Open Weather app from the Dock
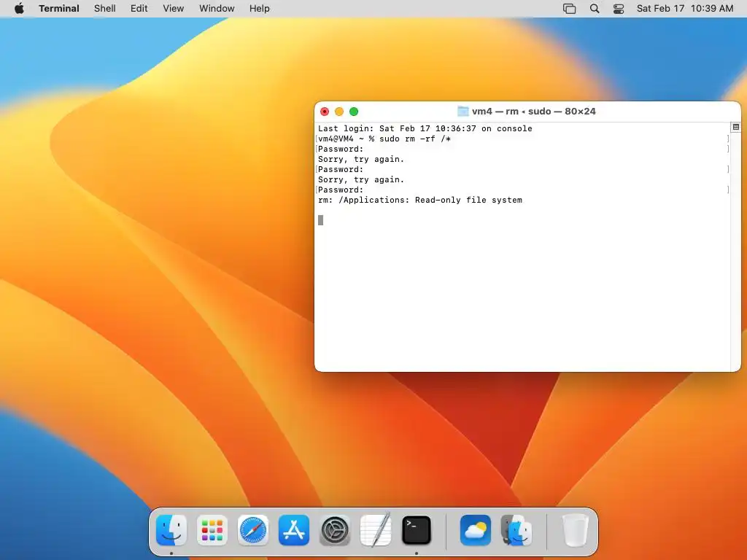The height and width of the screenshot is (560, 747). pyautogui.click(x=476, y=530)
